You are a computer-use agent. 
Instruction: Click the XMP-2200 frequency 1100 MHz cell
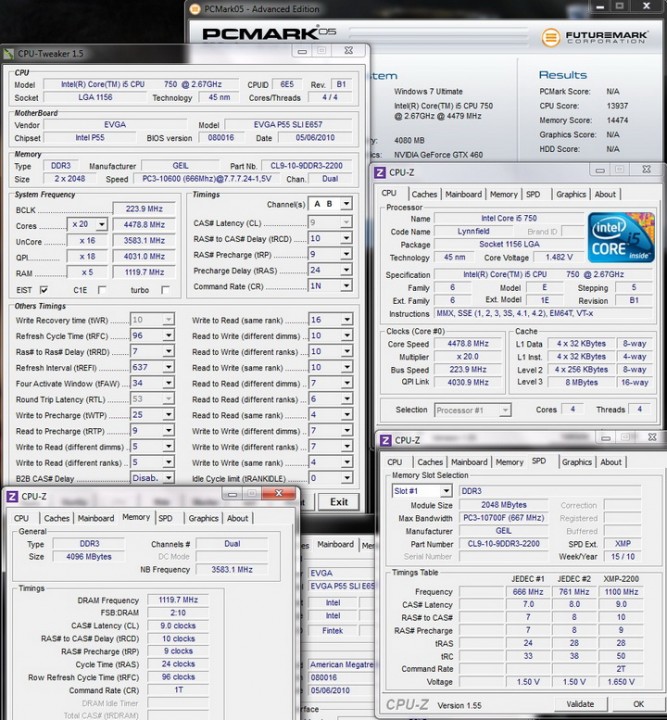click(x=621, y=592)
